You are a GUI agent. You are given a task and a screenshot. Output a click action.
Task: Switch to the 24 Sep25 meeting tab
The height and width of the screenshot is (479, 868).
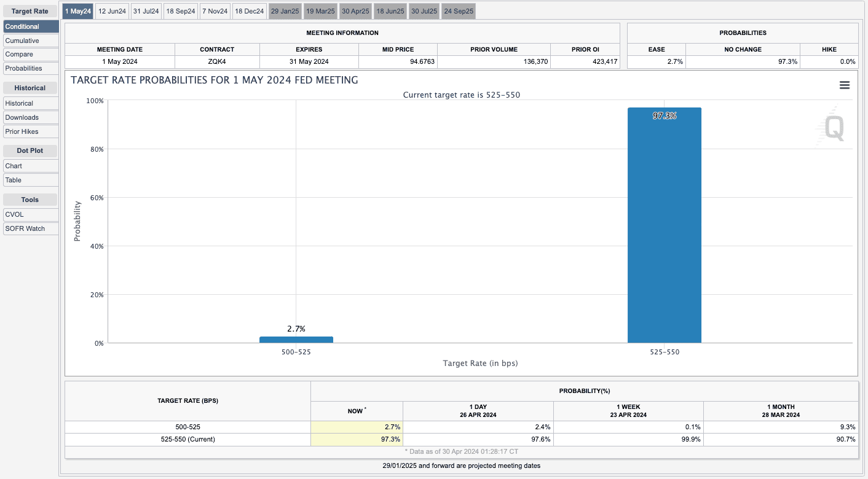[x=459, y=11]
